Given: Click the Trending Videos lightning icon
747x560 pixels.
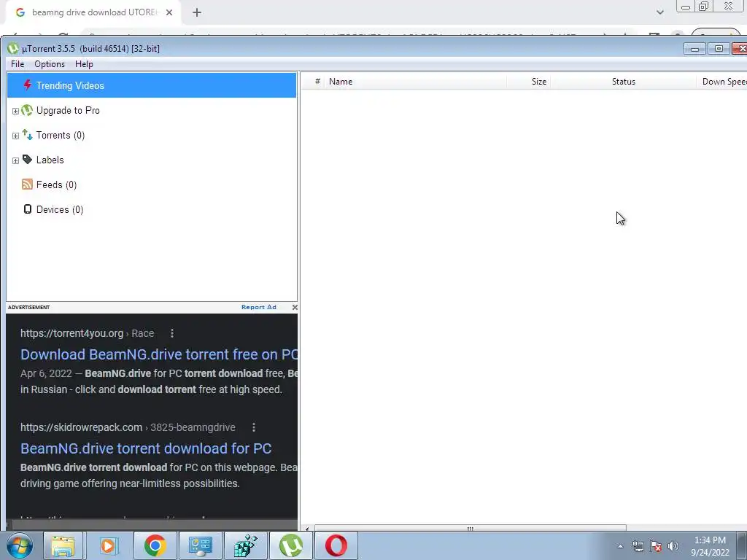Looking at the screenshot, I should (x=27, y=85).
